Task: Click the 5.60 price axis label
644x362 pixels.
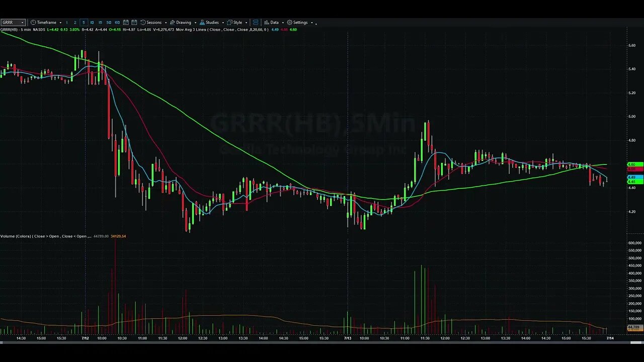Action: [x=632, y=45]
